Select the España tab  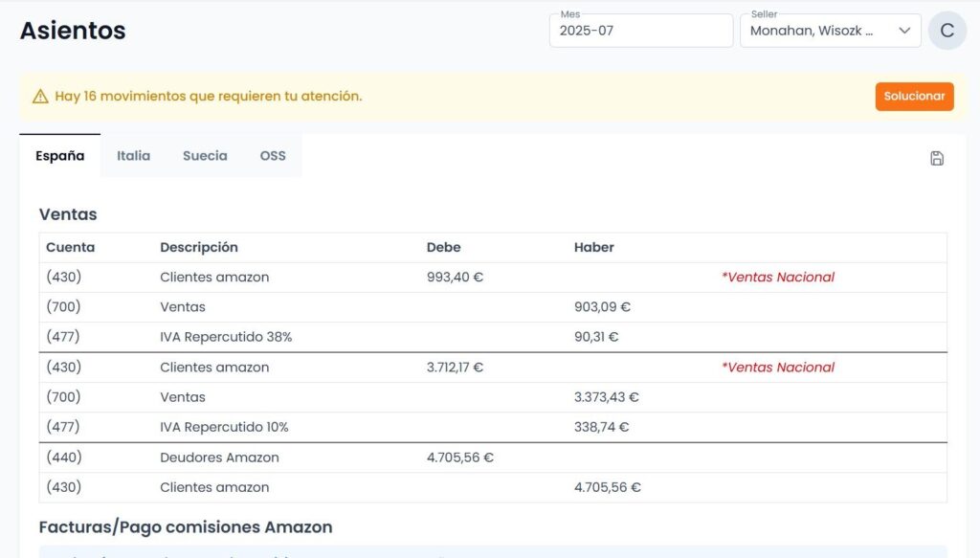(x=59, y=156)
